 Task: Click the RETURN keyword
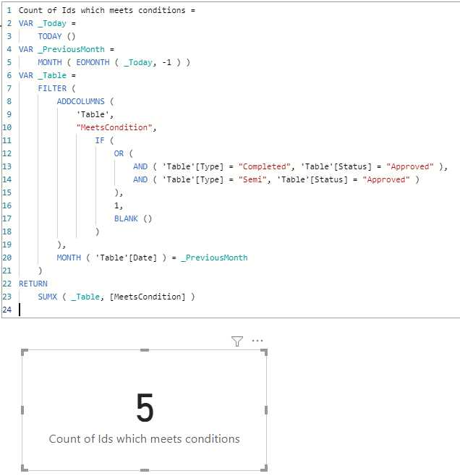[33, 284]
